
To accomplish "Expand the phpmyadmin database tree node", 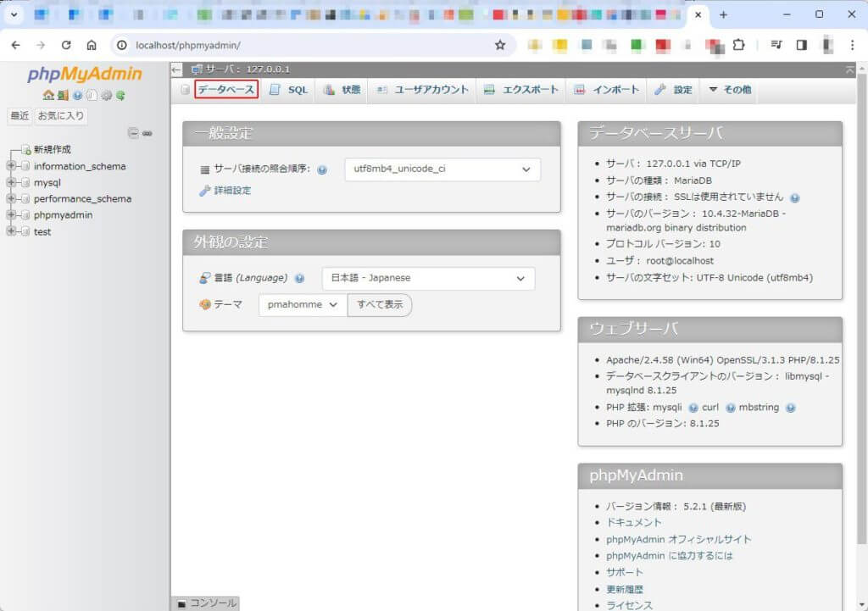I will coord(12,215).
